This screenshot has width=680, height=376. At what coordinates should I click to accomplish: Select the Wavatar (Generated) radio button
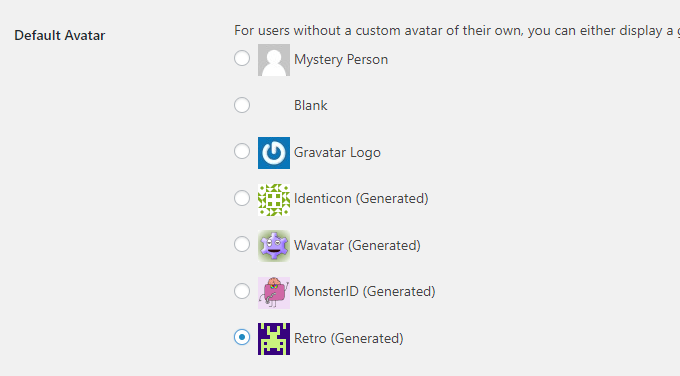(242, 244)
